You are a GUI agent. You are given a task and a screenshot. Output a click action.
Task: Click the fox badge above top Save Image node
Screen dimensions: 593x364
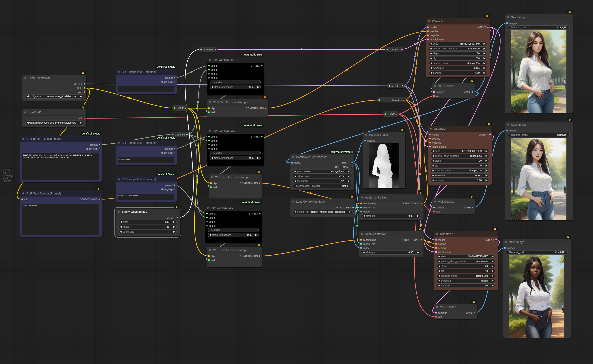coord(569,12)
